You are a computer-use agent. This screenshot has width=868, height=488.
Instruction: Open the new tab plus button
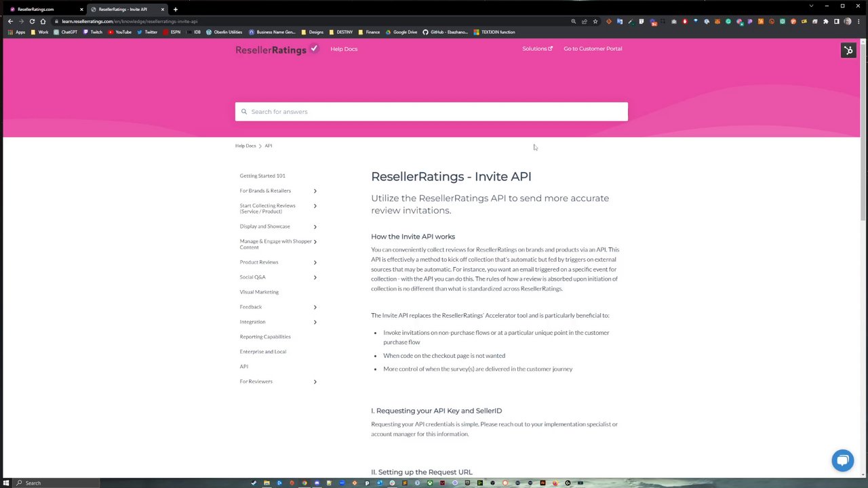pyautogui.click(x=175, y=9)
